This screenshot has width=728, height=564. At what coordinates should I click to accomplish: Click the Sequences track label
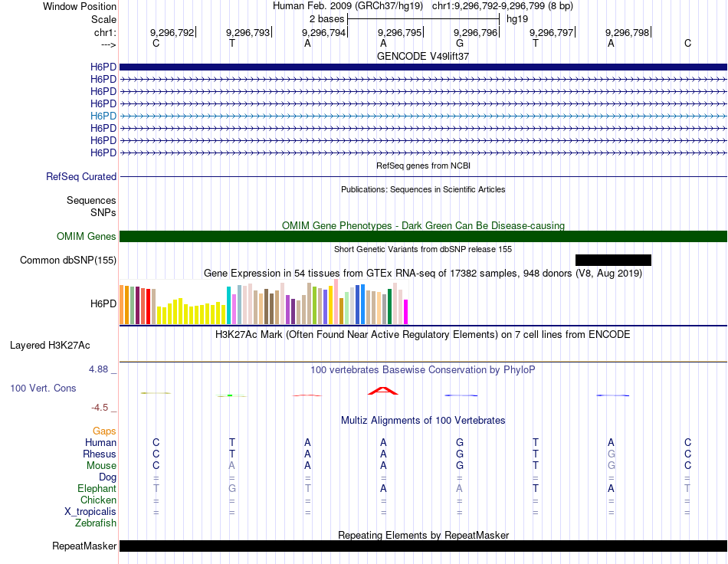91,200
